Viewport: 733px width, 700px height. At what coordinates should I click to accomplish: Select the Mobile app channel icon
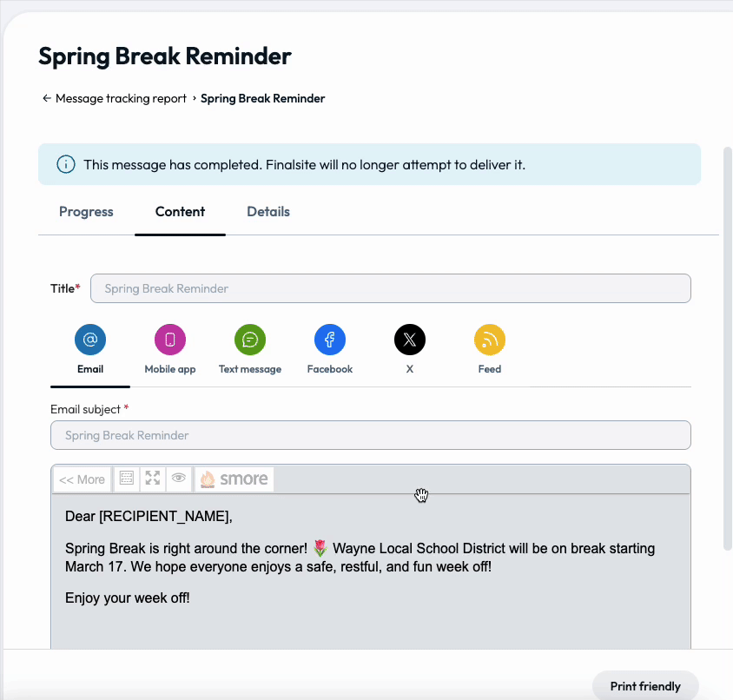click(170, 340)
